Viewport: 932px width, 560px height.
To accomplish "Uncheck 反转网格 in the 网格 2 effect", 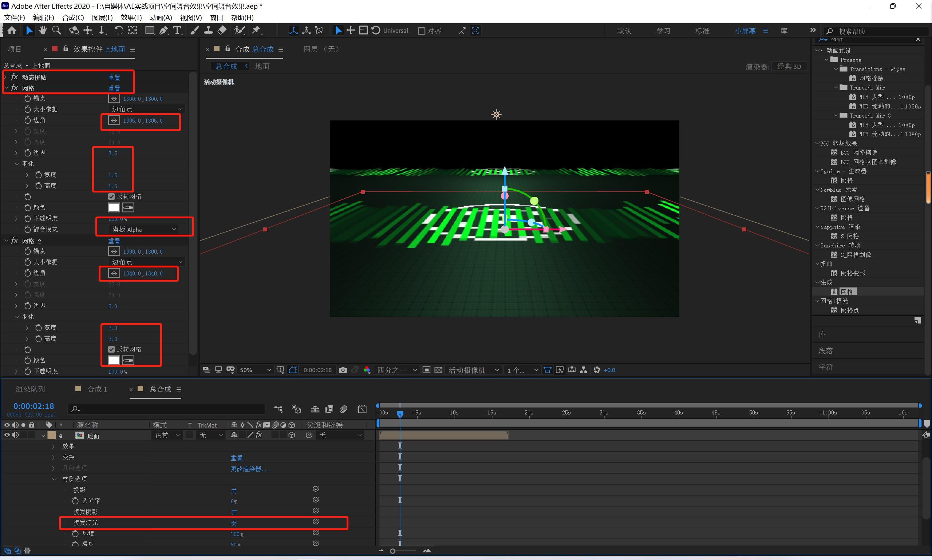I will pos(111,349).
